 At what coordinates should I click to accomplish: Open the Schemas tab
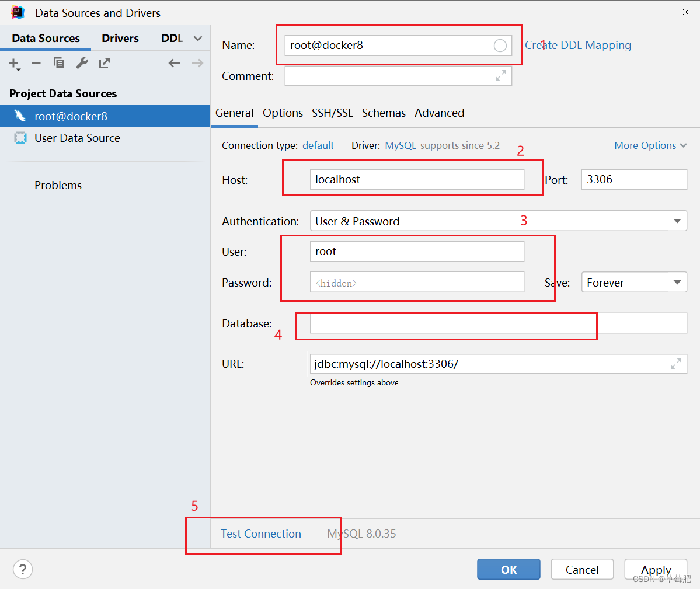pyautogui.click(x=384, y=113)
